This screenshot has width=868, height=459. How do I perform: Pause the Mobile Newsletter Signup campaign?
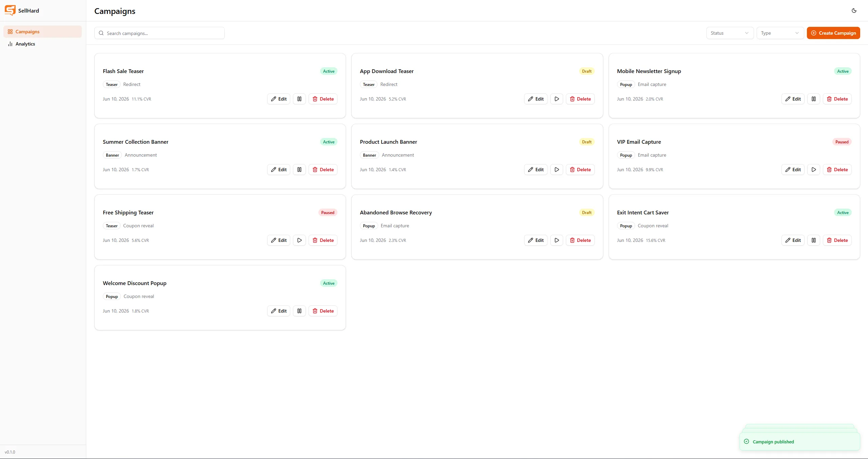click(814, 99)
